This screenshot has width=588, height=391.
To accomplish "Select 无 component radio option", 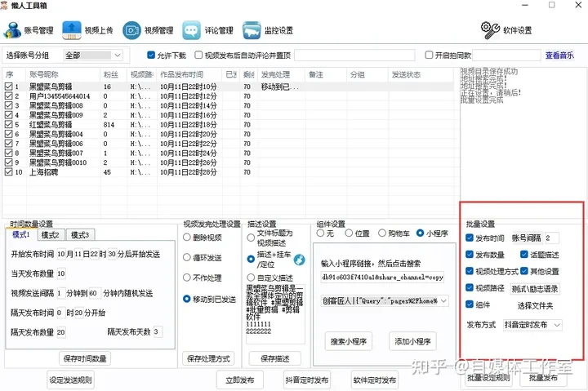I will pos(320,233).
